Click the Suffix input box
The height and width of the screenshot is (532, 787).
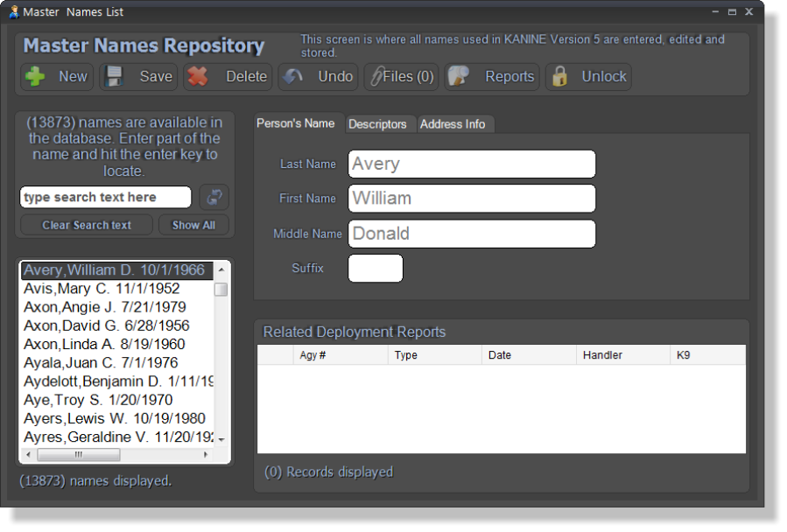[376, 268]
